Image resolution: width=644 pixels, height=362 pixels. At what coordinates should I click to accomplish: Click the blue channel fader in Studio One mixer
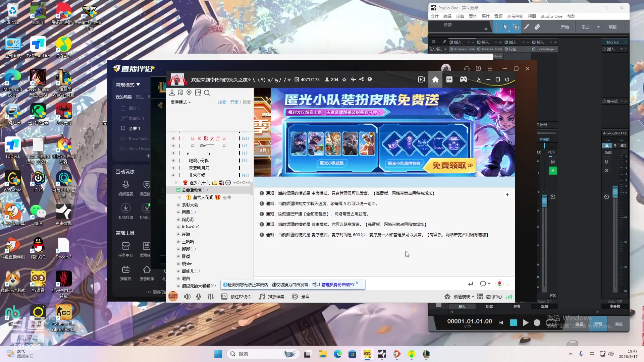pyautogui.click(x=544, y=200)
